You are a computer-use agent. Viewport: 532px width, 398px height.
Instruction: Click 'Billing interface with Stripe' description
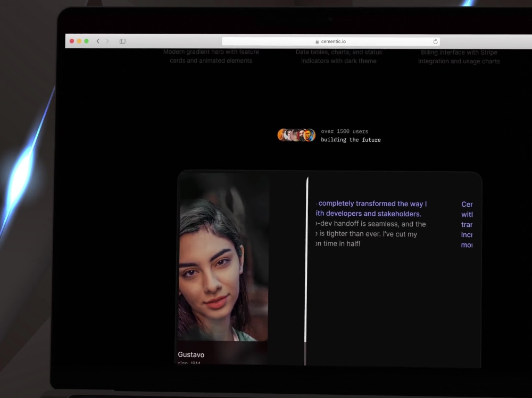tap(459, 52)
